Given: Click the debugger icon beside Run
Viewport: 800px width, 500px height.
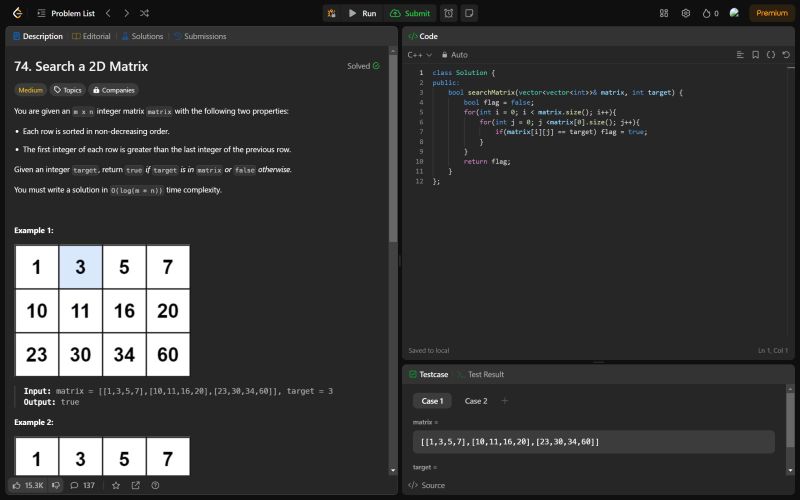Looking at the screenshot, I should (x=332, y=13).
